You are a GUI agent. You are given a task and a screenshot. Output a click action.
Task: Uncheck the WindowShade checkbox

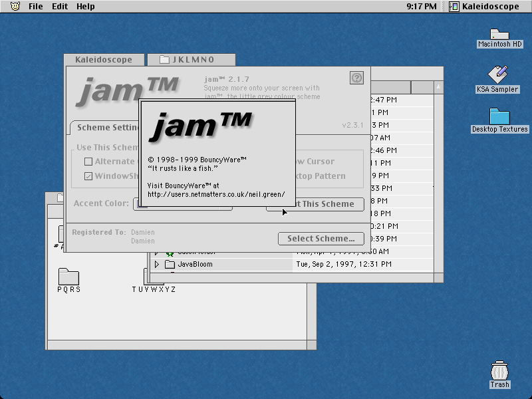(x=88, y=176)
